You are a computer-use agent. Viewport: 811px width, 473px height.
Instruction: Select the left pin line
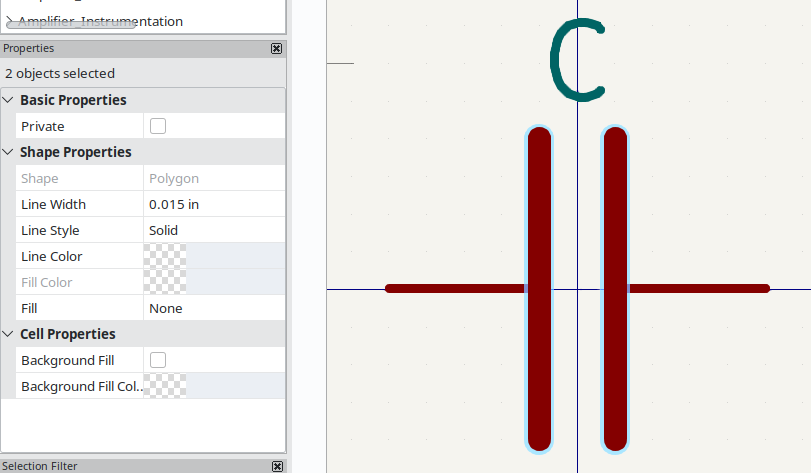point(455,288)
